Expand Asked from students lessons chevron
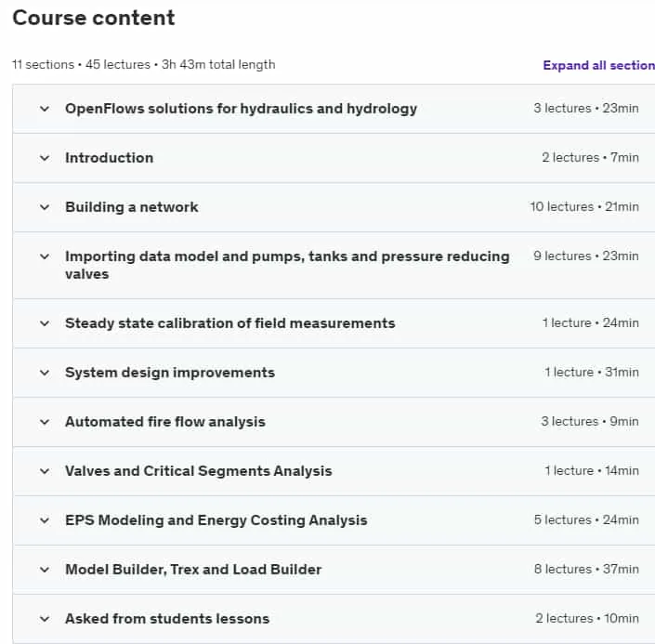655x644 pixels. [45, 619]
